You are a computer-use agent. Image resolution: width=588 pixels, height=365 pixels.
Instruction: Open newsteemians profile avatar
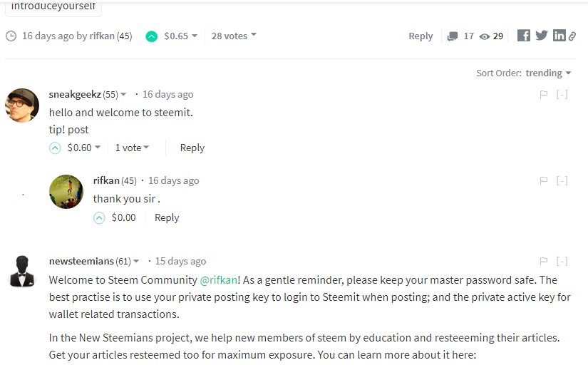coord(22,272)
